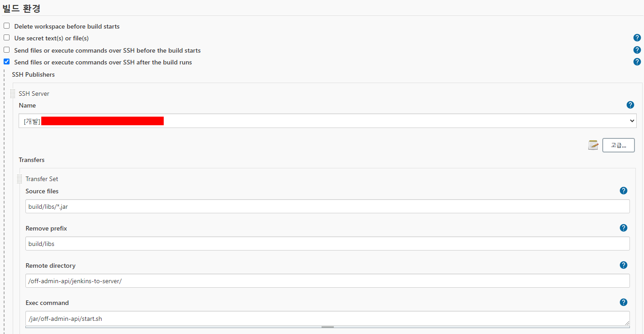Uncheck Send files over SSH after the build runs
The width and height of the screenshot is (644, 334).
(6, 62)
